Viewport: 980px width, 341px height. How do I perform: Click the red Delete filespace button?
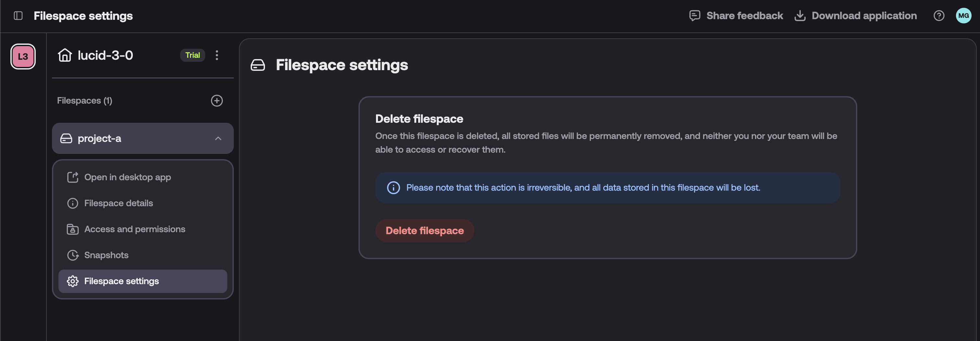pyautogui.click(x=424, y=231)
